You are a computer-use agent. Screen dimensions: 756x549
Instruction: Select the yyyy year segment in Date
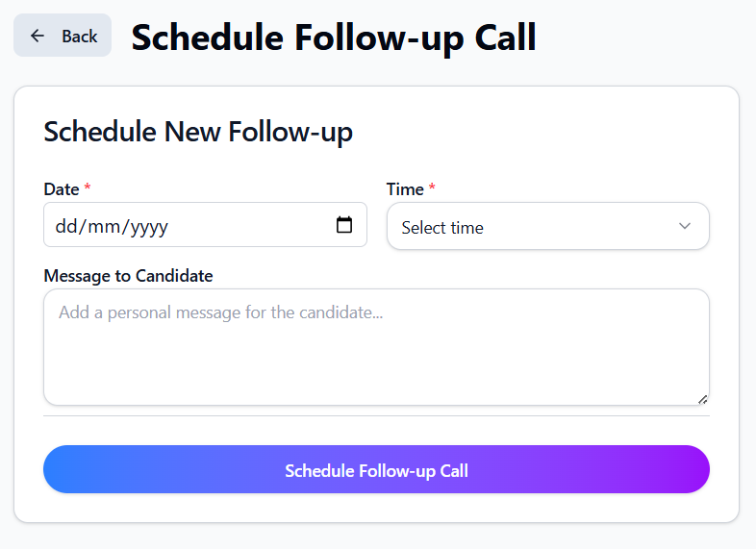[149, 227]
